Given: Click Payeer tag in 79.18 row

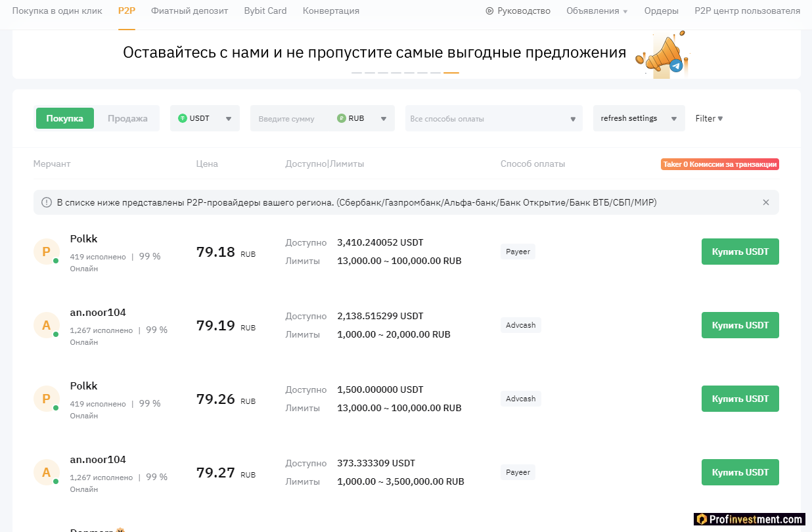Looking at the screenshot, I should click(518, 252).
